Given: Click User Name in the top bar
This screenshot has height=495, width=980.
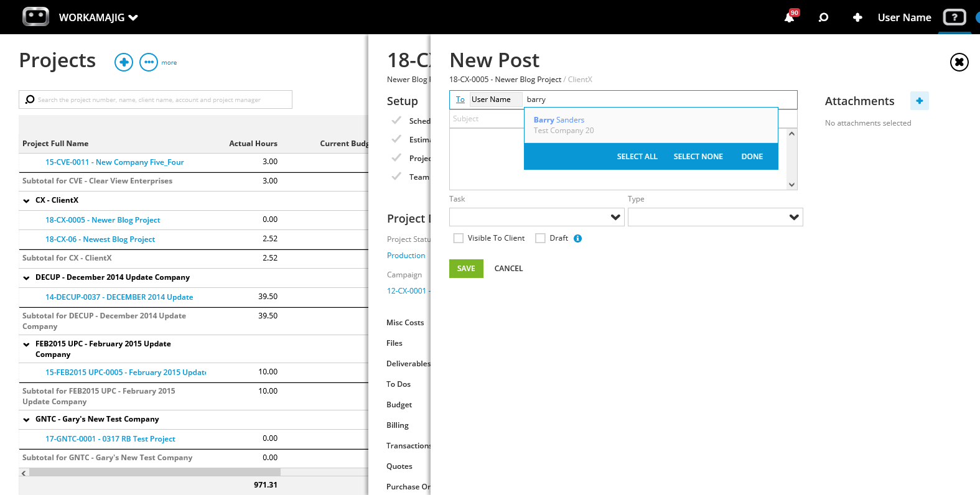Looking at the screenshot, I should 904,17.
